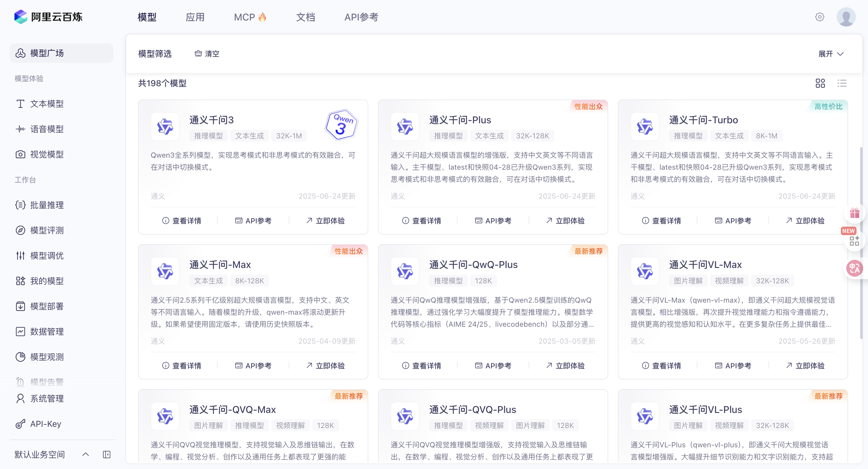
Task: Click the 通义千问-QVQ-Max card title
Action: pyautogui.click(x=232, y=410)
